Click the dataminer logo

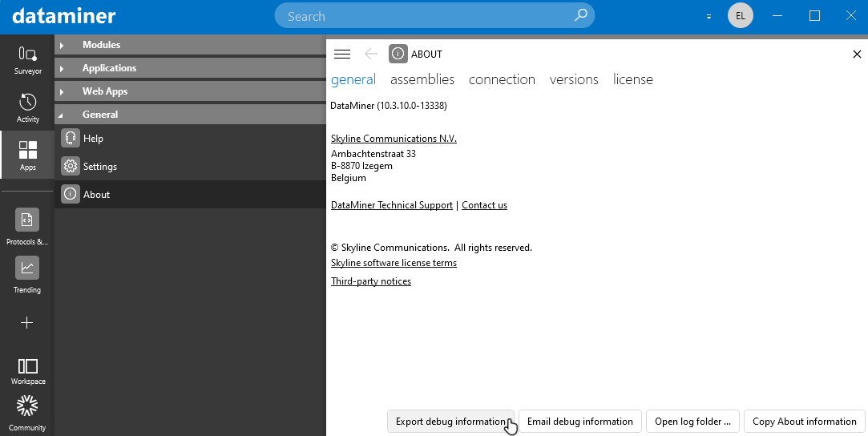pyautogui.click(x=63, y=15)
